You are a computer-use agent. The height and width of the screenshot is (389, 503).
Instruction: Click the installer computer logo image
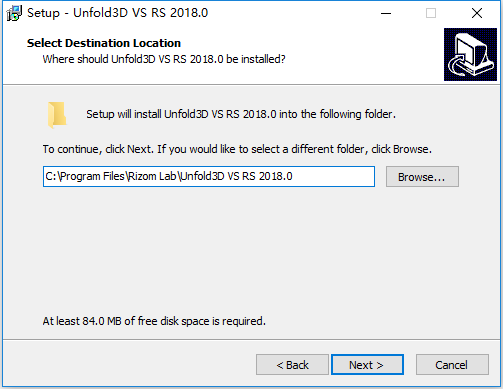(470, 54)
